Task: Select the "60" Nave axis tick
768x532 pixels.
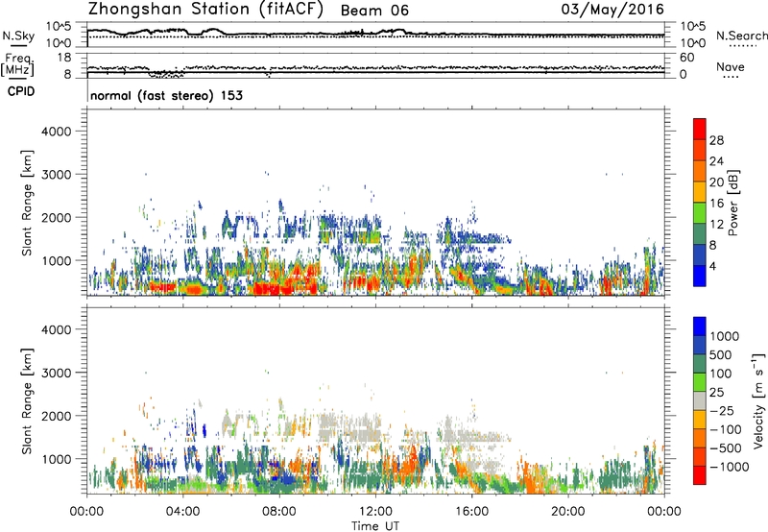Action: click(x=686, y=58)
